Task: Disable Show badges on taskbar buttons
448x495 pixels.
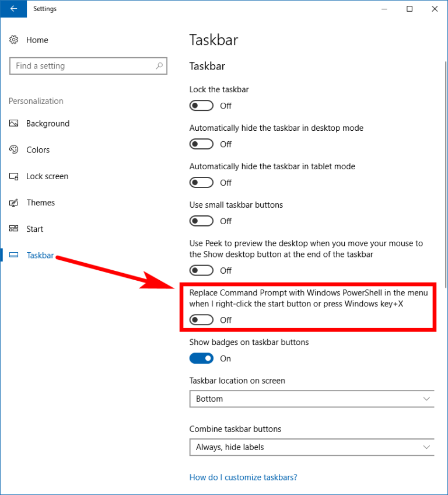Action: (x=201, y=358)
